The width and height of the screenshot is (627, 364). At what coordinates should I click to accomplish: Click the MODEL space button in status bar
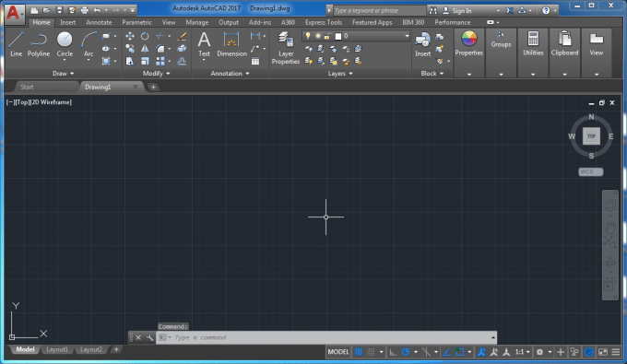click(337, 352)
